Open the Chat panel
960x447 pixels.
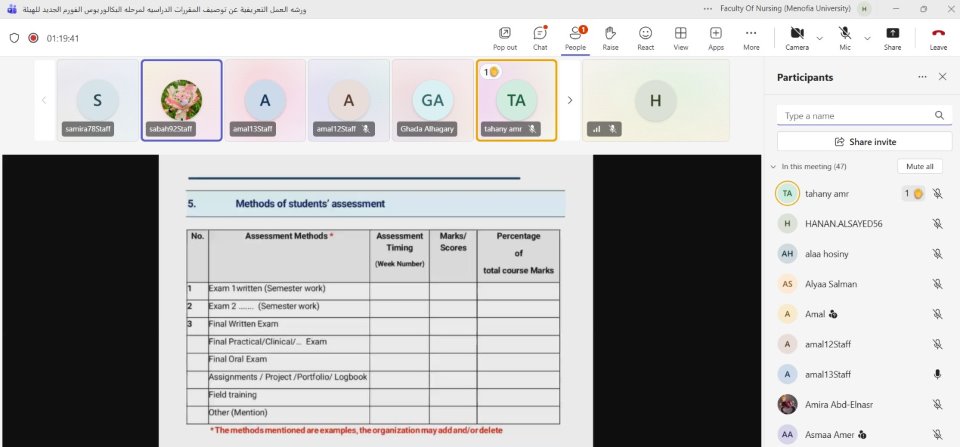(x=540, y=38)
